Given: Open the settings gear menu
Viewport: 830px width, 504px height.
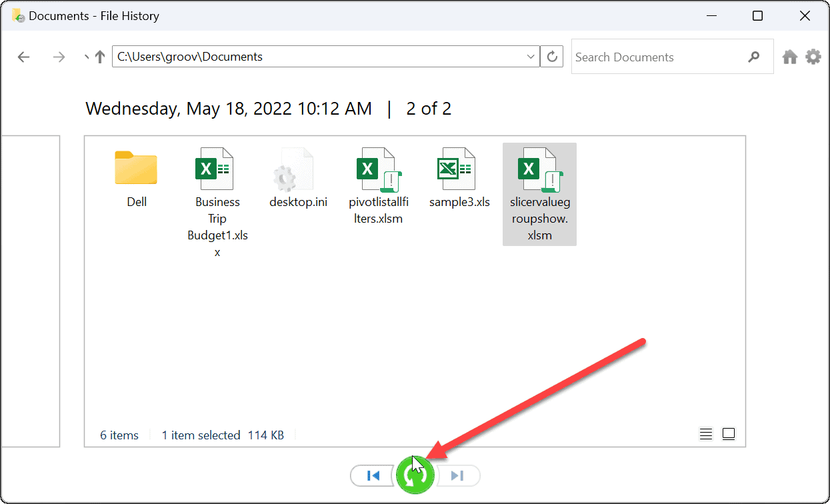Looking at the screenshot, I should 813,57.
